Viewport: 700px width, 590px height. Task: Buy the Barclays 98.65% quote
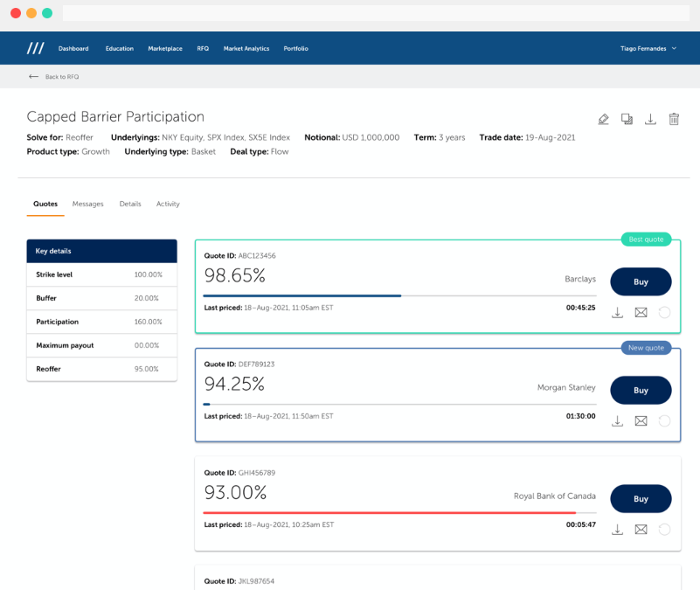pyautogui.click(x=641, y=281)
